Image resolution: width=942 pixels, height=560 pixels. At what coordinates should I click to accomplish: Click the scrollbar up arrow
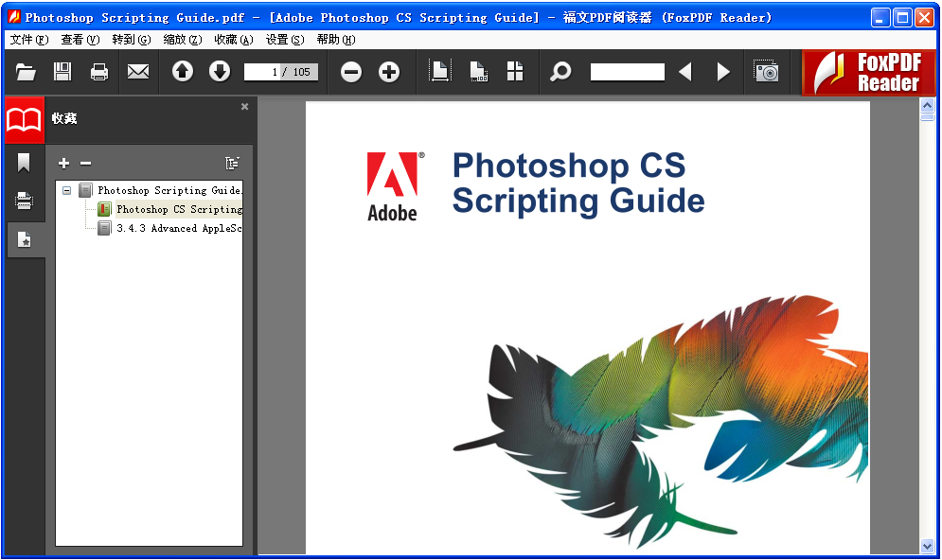[927, 106]
